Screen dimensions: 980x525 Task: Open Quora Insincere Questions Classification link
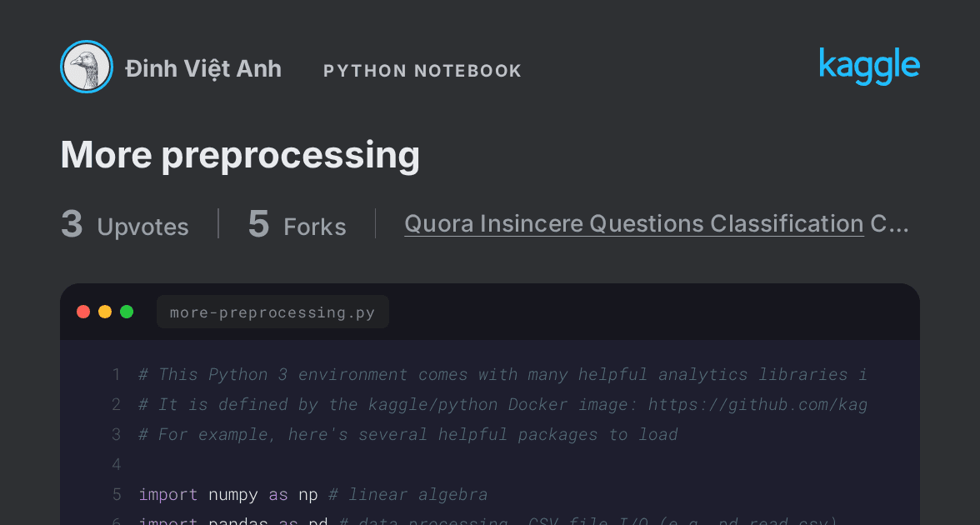[x=633, y=223]
